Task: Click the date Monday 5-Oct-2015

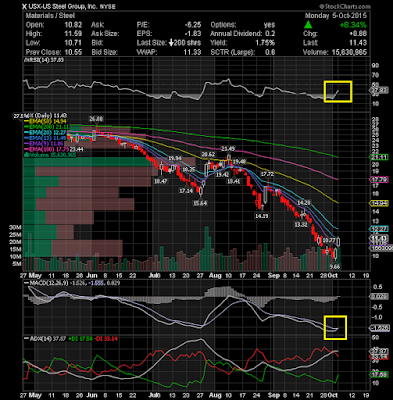Action: pos(336,16)
